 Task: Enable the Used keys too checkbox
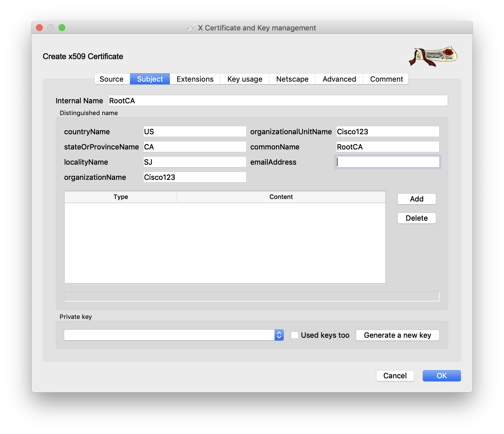pyautogui.click(x=294, y=335)
